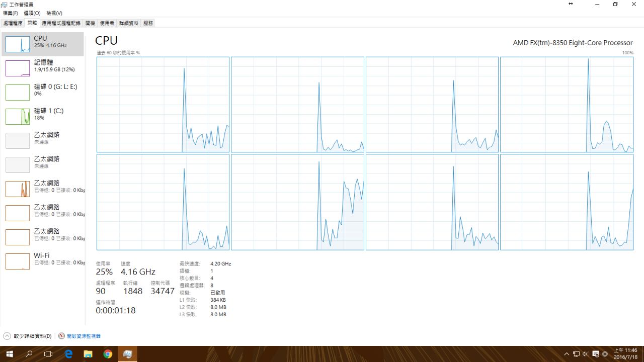Image resolution: width=644 pixels, height=362 pixels.
Task: Launch Google Chrome from the taskbar
Action: click(108, 354)
